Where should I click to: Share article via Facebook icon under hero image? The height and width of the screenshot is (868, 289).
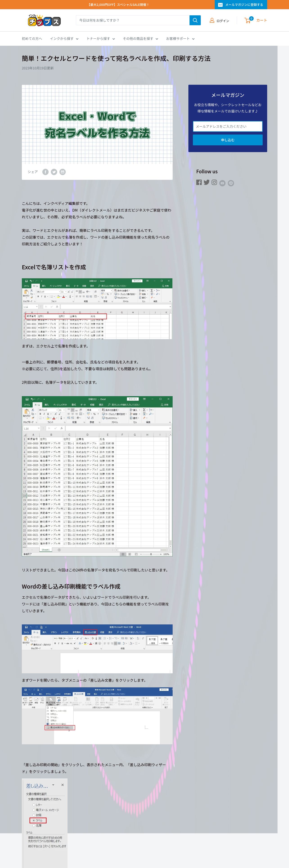[45, 172]
